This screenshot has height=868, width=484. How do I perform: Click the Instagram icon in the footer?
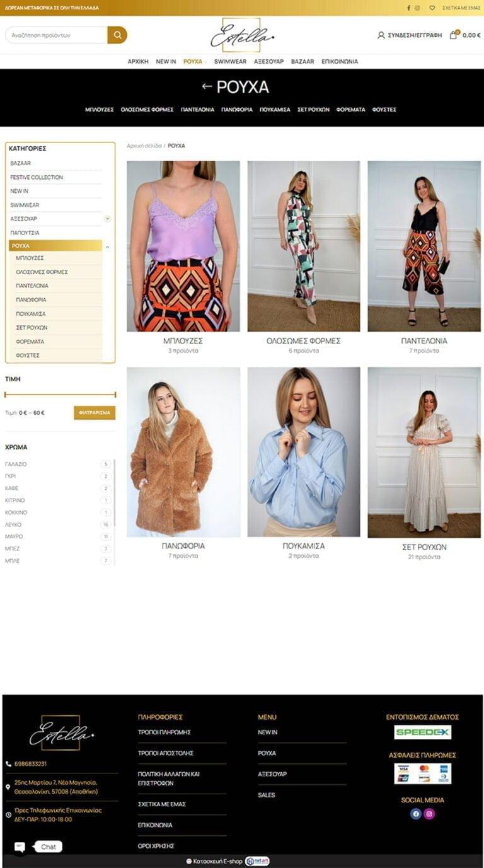[429, 814]
